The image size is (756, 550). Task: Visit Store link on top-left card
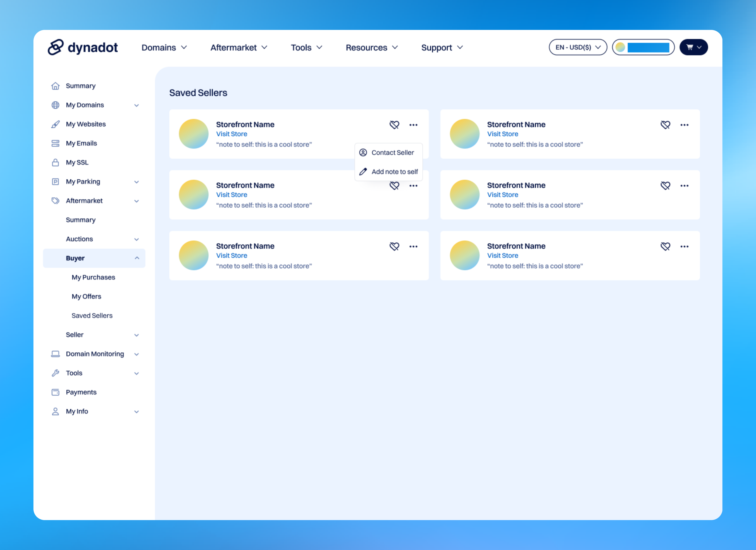pyautogui.click(x=232, y=134)
